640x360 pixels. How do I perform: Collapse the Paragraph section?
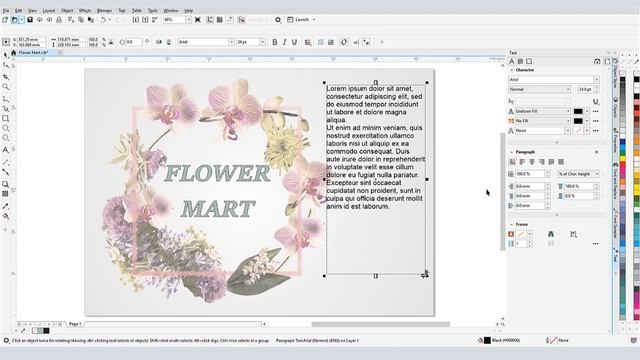click(x=512, y=152)
